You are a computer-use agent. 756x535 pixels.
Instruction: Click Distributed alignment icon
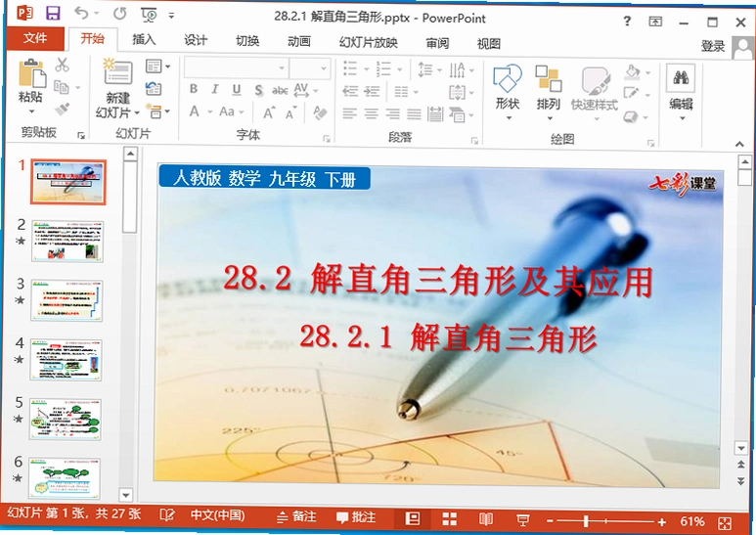pyautogui.click(x=435, y=114)
